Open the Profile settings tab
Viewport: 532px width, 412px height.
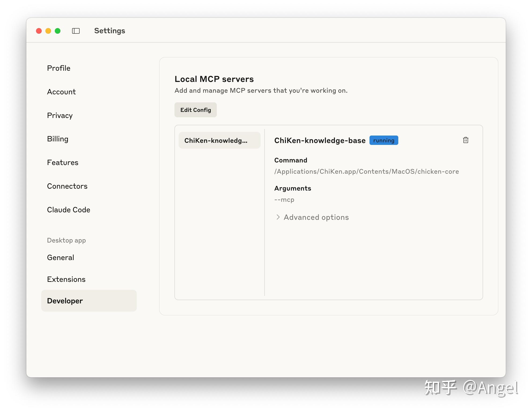[59, 68]
